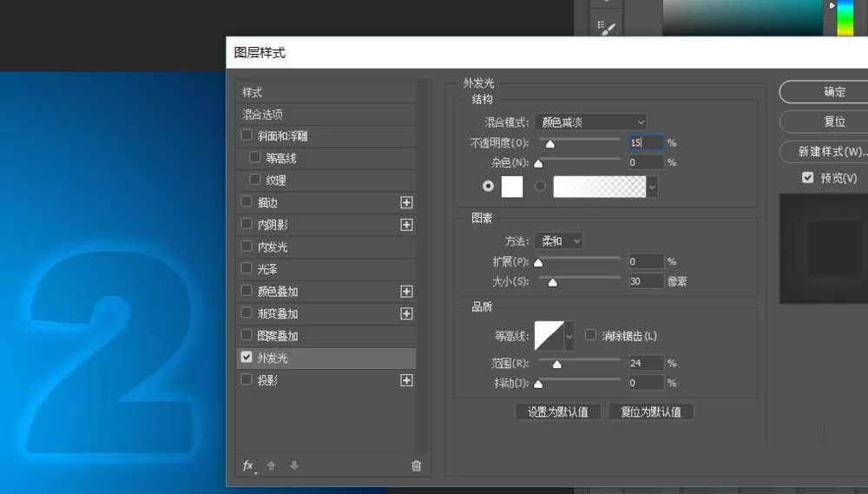This screenshot has width=868, height=494.
Task: Click the 杂色 slider handle
Action: (538, 163)
